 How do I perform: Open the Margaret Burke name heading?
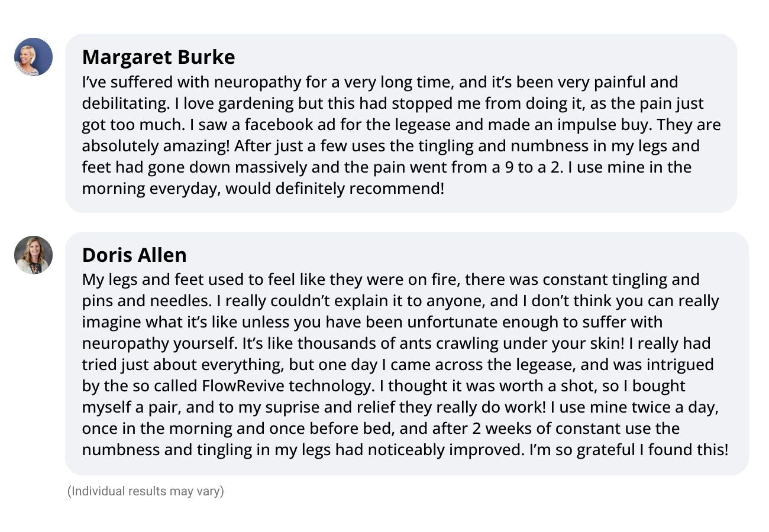pyautogui.click(x=159, y=57)
